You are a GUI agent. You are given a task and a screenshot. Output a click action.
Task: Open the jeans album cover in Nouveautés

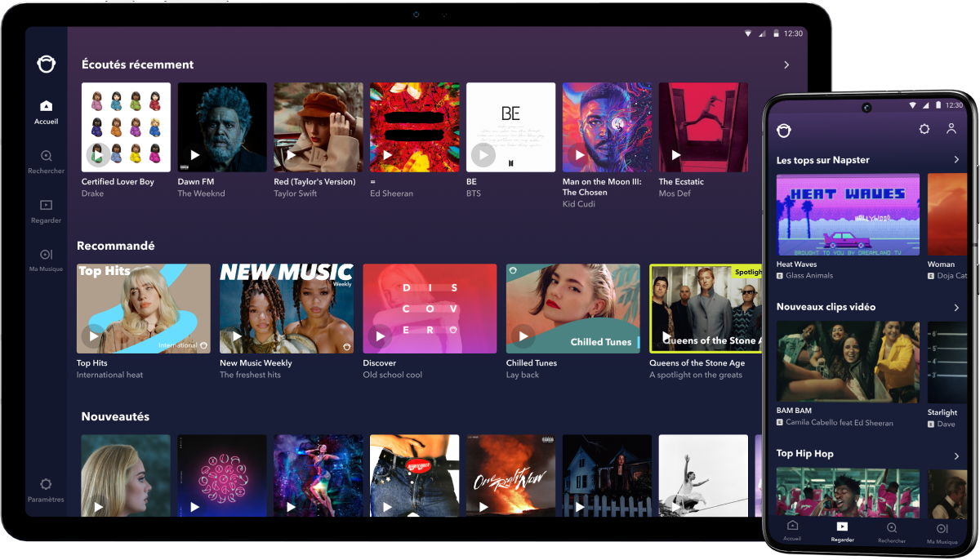click(x=415, y=475)
